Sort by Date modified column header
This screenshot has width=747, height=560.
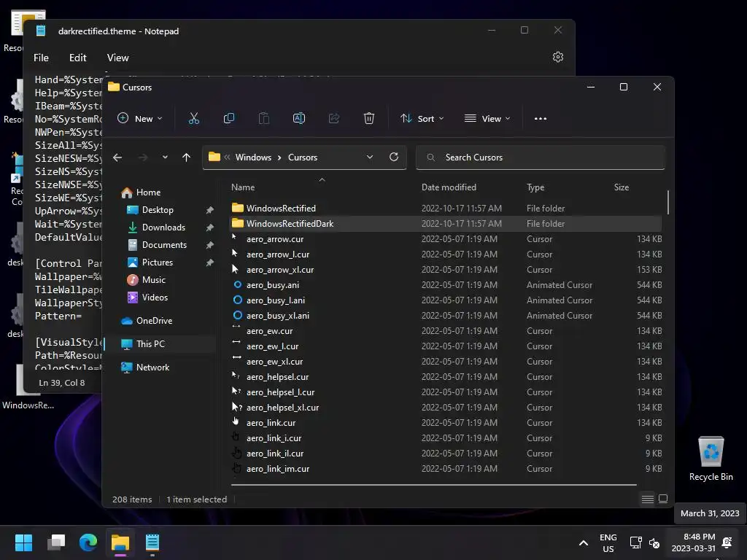tap(449, 187)
